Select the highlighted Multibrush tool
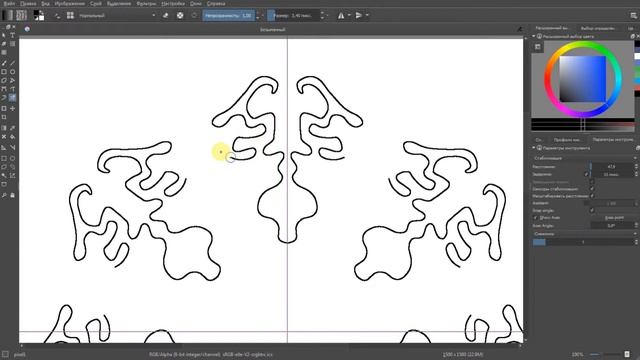The width and height of the screenshot is (640, 360). click(x=13, y=98)
